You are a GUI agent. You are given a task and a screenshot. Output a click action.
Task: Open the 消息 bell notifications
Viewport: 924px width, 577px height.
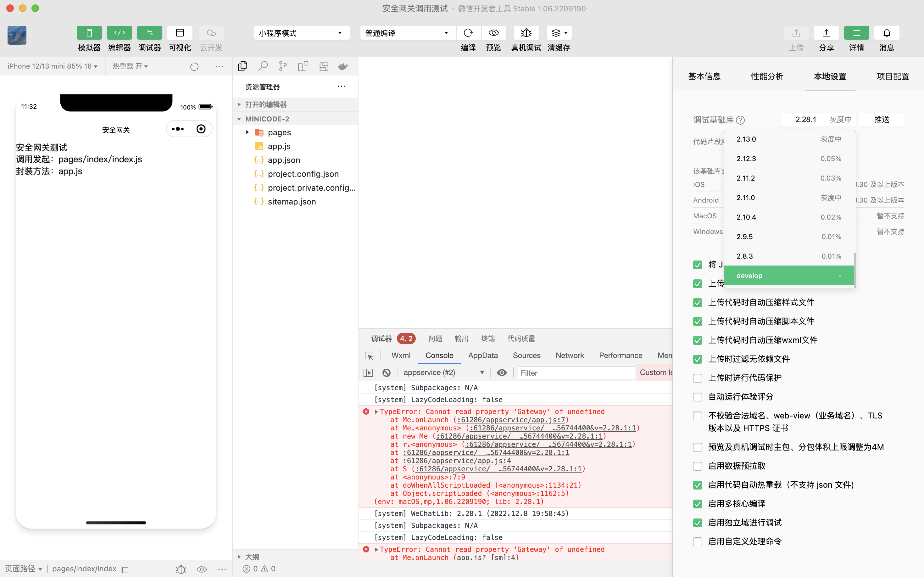point(886,33)
